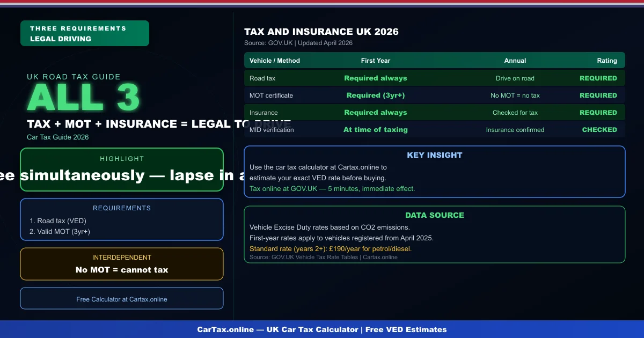The width and height of the screenshot is (644, 338).
Task: Click the THREE REQUIREMENTS legal driving badge
Action: click(x=84, y=33)
